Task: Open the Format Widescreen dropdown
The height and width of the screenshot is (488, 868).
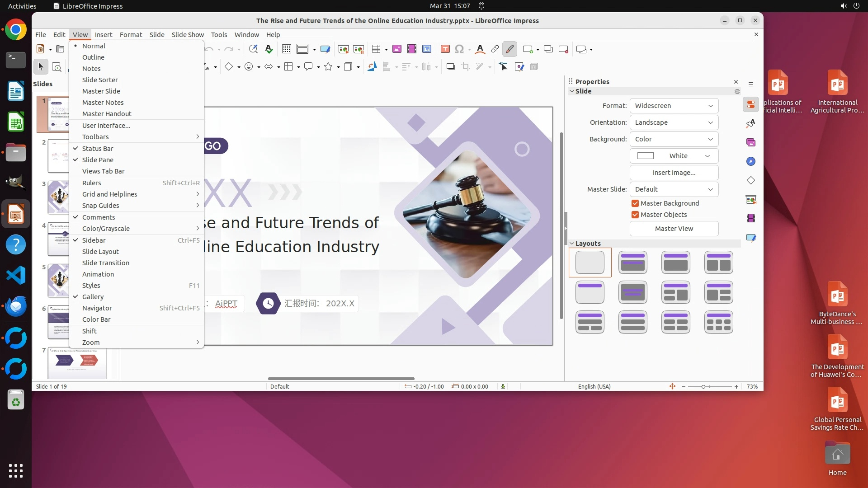Action: (674, 106)
